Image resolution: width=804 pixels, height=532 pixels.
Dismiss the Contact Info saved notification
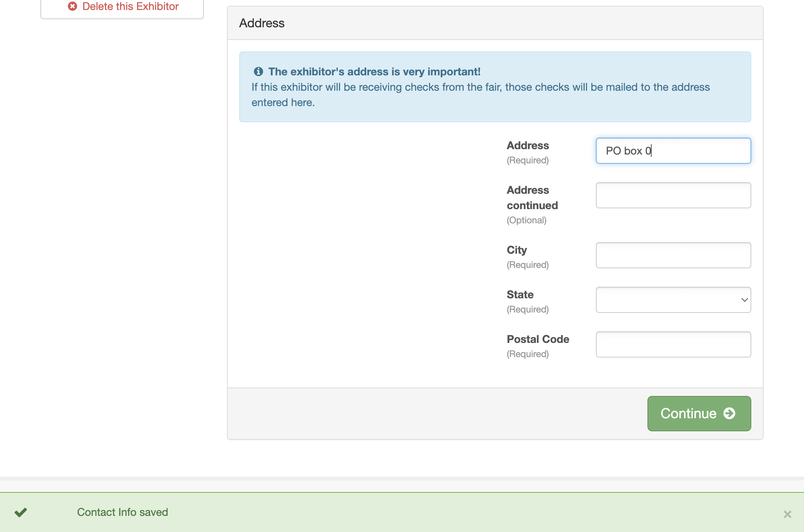click(x=787, y=514)
